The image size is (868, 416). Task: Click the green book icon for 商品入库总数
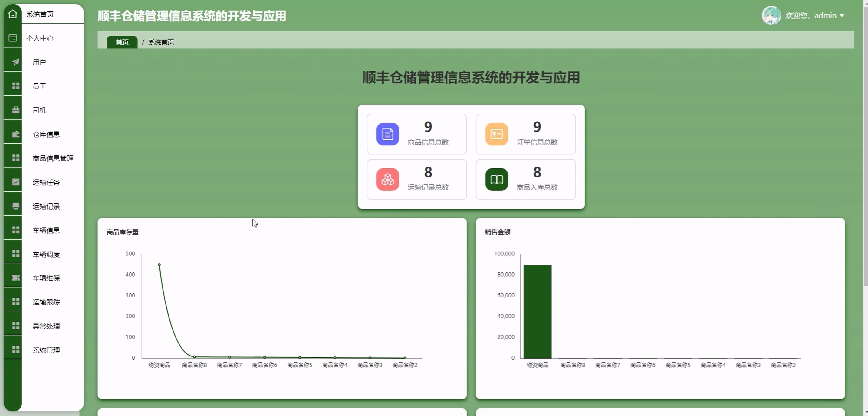pyautogui.click(x=496, y=179)
